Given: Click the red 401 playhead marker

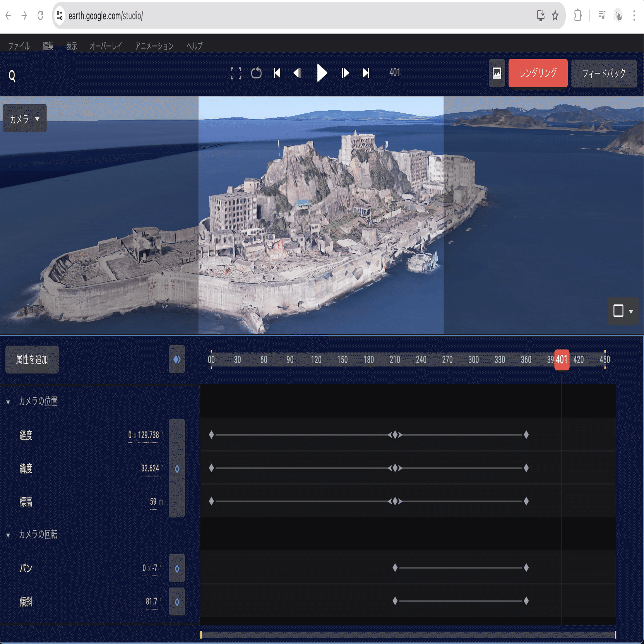Looking at the screenshot, I should pos(562,360).
